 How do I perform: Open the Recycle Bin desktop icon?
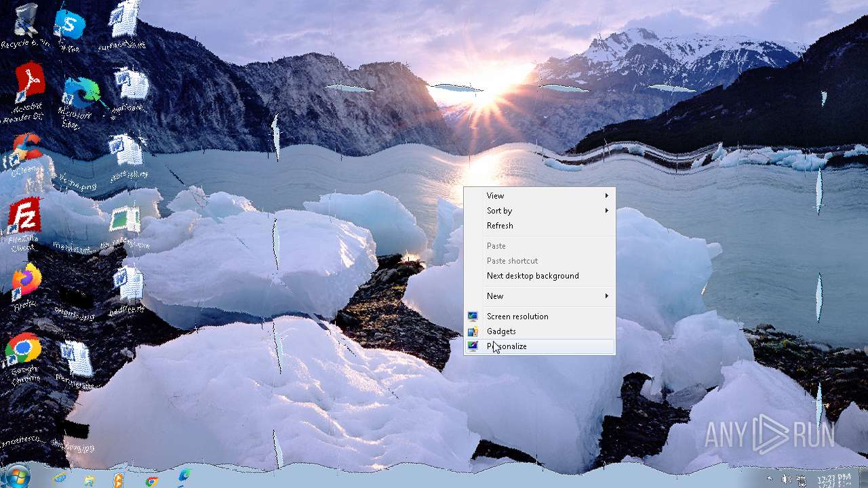[x=26, y=24]
